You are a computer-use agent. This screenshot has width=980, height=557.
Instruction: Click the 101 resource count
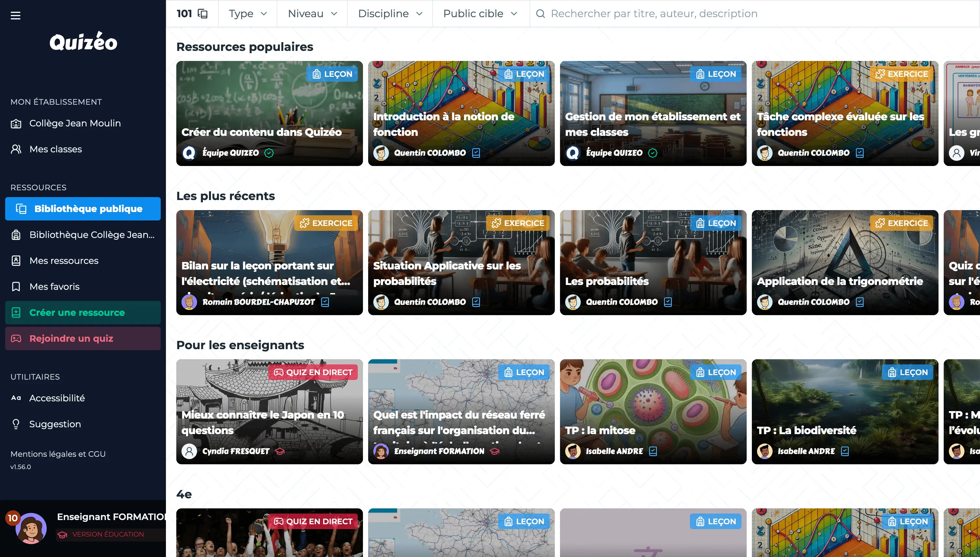click(x=184, y=14)
